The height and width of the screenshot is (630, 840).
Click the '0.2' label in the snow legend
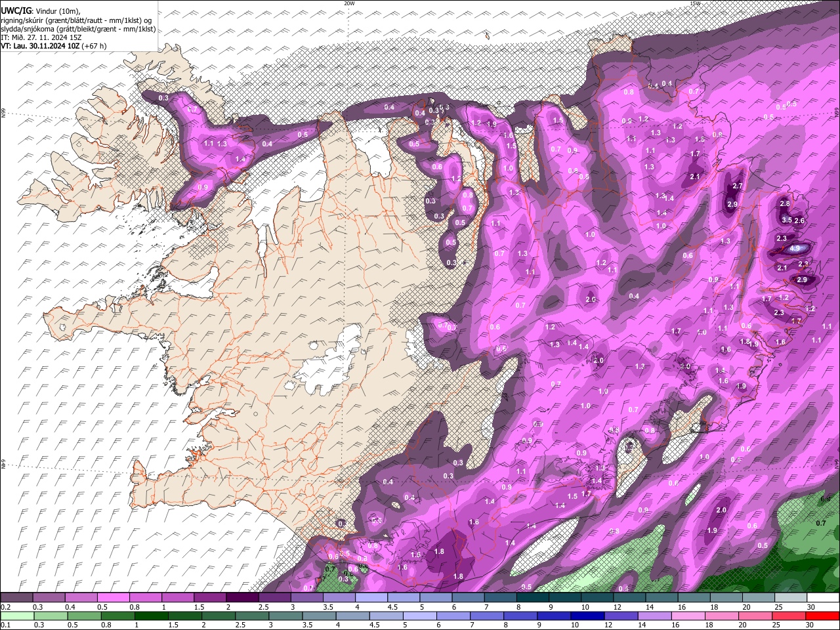point(5,607)
